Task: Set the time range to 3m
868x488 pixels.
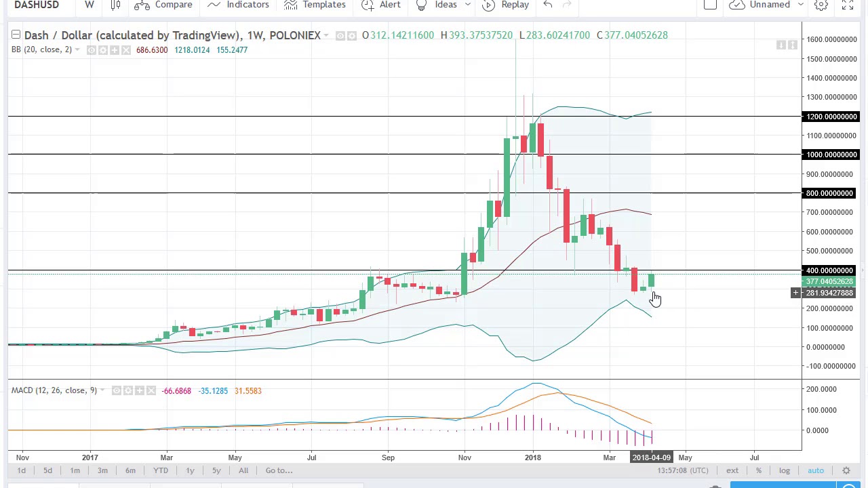Action: pyautogui.click(x=102, y=470)
